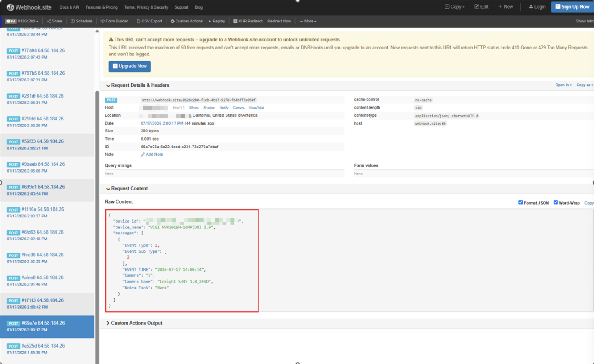Open the Copy dropdown in header
594x364 pixels.
point(455,7)
